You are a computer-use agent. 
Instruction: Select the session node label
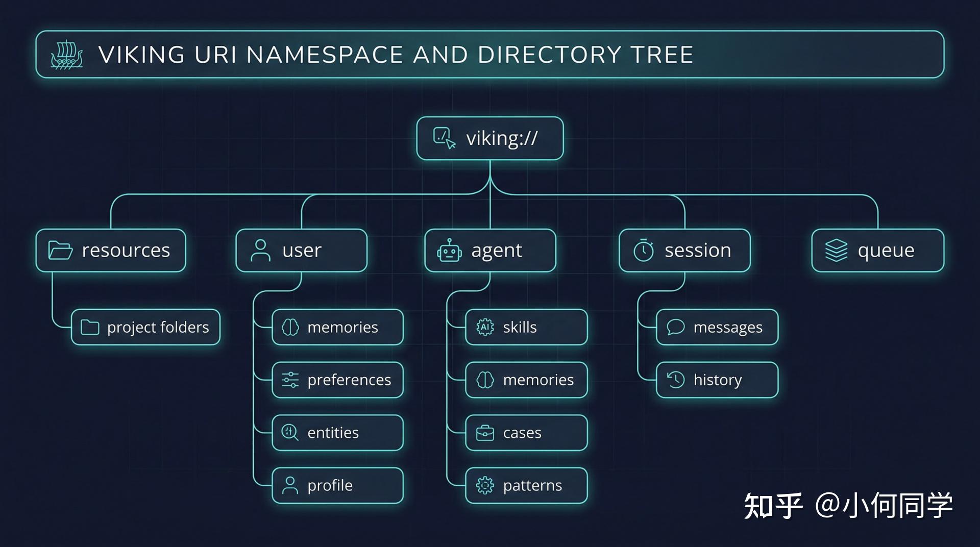[x=698, y=251]
